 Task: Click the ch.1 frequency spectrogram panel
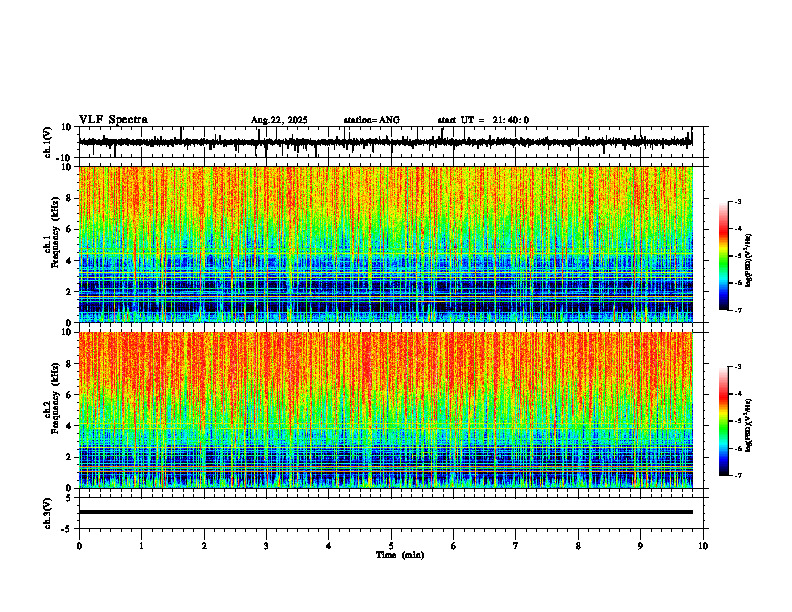[x=385, y=244]
